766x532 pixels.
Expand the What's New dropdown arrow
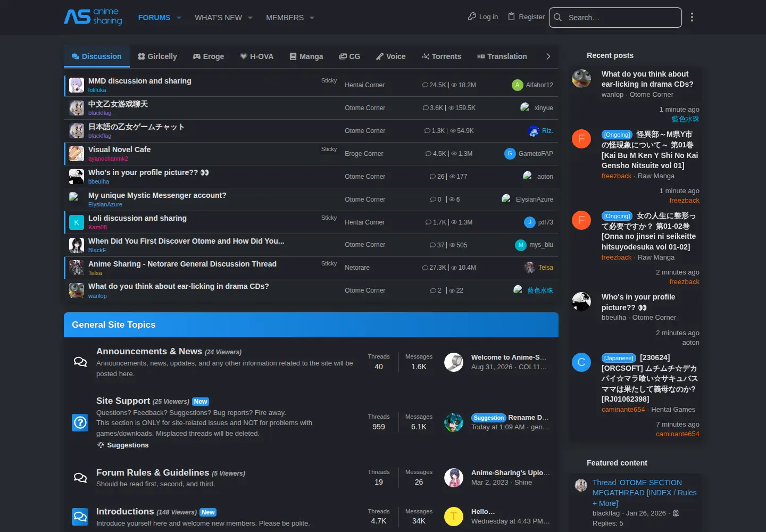pos(251,18)
